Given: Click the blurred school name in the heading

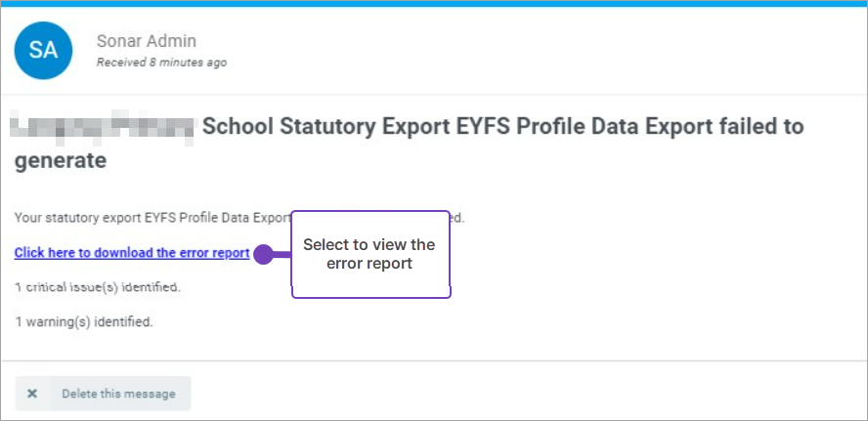Looking at the screenshot, I should (x=104, y=126).
